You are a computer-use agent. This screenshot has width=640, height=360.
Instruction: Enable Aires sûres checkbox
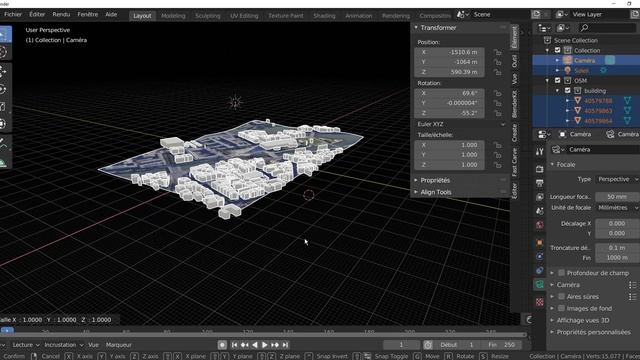(562, 296)
